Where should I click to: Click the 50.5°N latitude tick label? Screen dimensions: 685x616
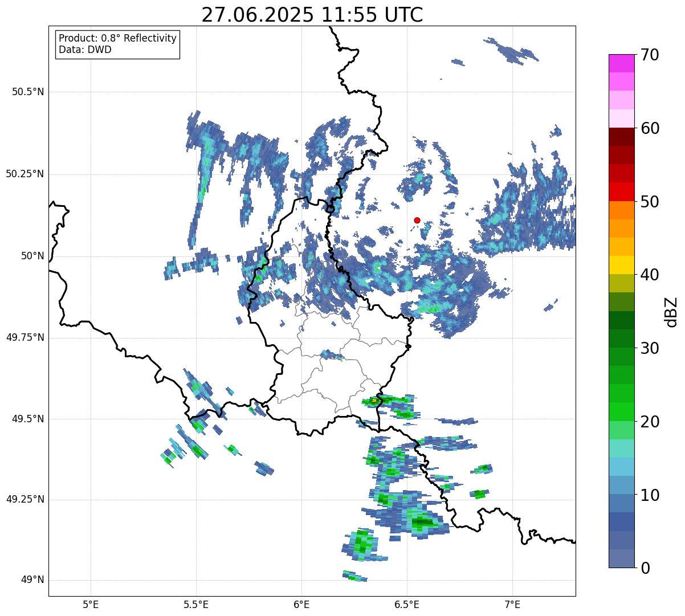tap(28, 92)
